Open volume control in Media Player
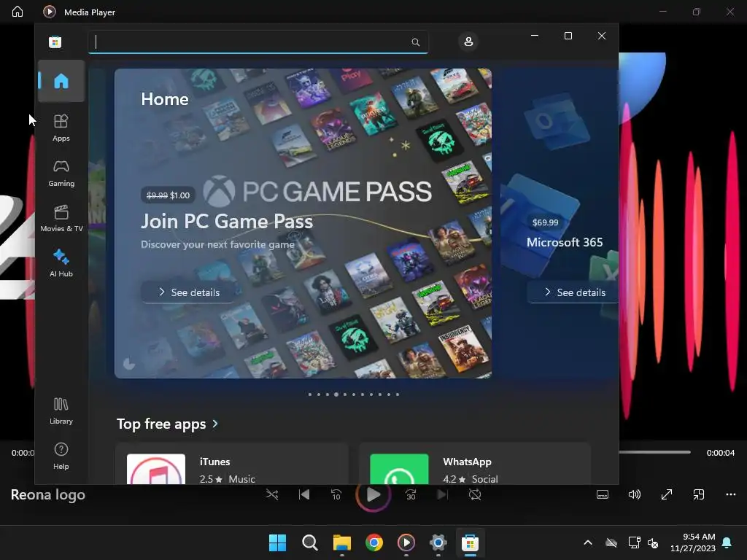747x560 pixels. (x=634, y=495)
